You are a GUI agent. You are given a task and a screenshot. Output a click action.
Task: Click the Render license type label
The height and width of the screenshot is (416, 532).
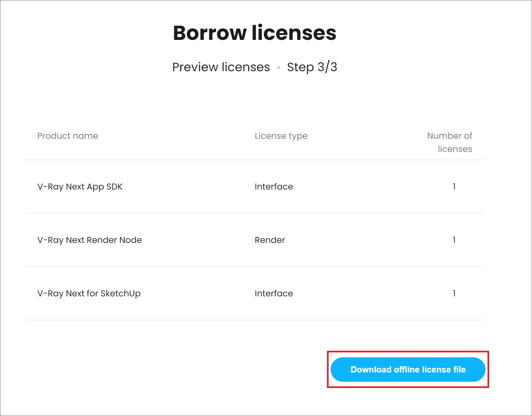point(270,240)
